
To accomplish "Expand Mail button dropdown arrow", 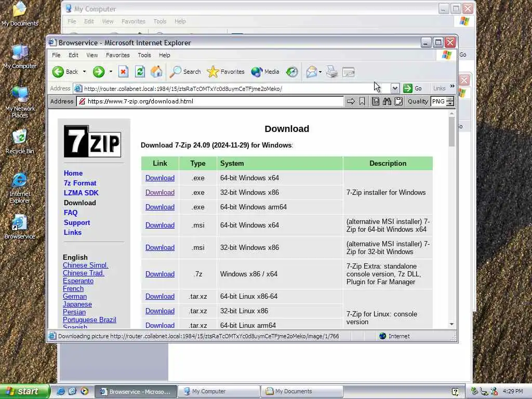I will (x=320, y=72).
